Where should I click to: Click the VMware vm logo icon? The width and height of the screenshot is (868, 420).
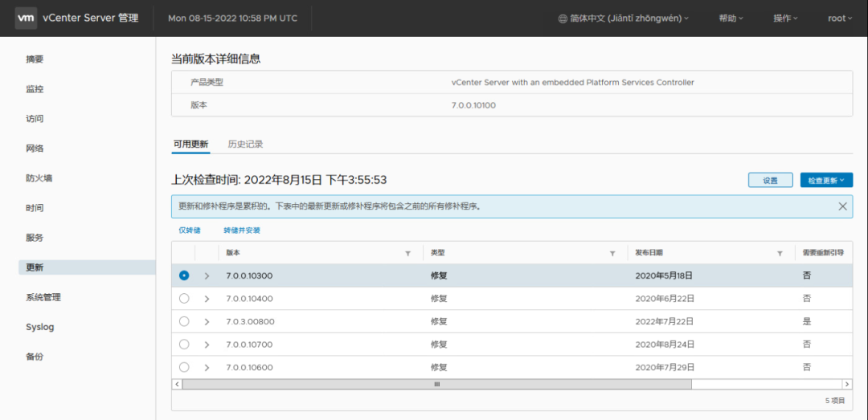(27, 18)
